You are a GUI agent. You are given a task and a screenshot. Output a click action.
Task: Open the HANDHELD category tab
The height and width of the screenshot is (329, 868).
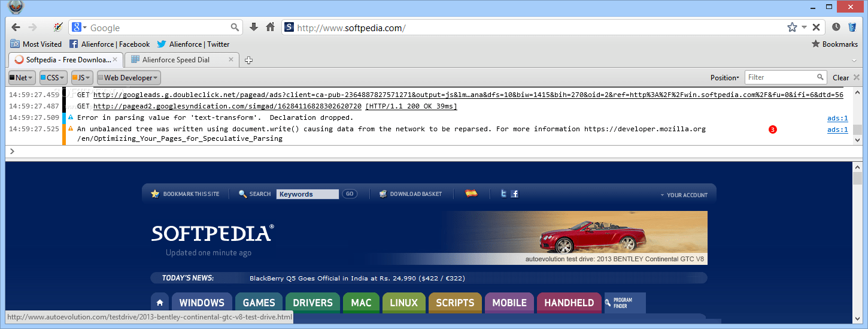point(569,303)
